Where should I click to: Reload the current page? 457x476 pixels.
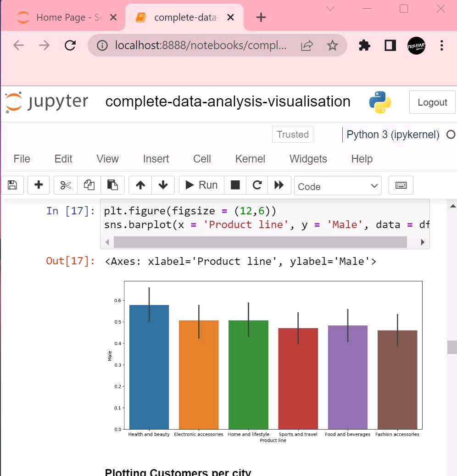(x=70, y=45)
